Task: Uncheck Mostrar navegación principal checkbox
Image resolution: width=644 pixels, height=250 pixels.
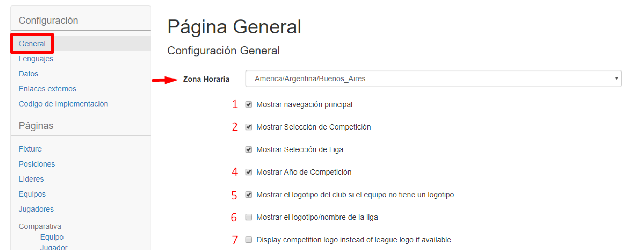Action: click(x=248, y=104)
